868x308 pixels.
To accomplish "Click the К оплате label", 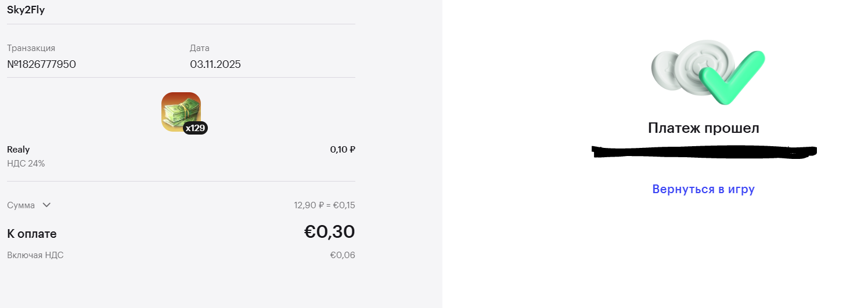I will click(32, 234).
